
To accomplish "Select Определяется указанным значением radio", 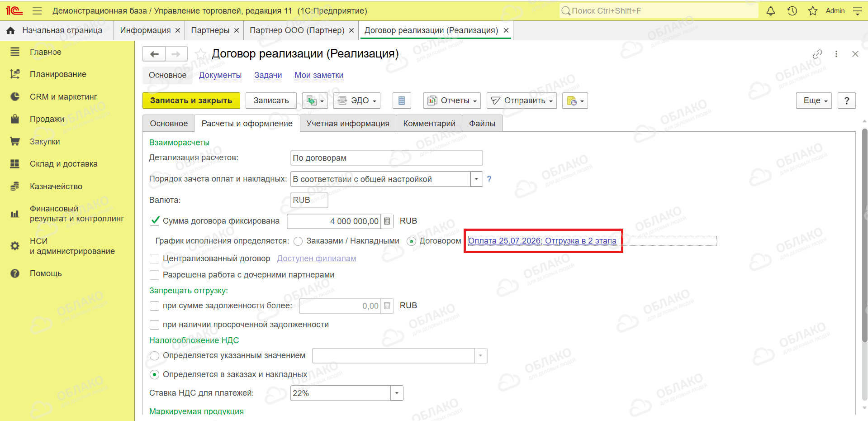I will pyautogui.click(x=154, y=356).
